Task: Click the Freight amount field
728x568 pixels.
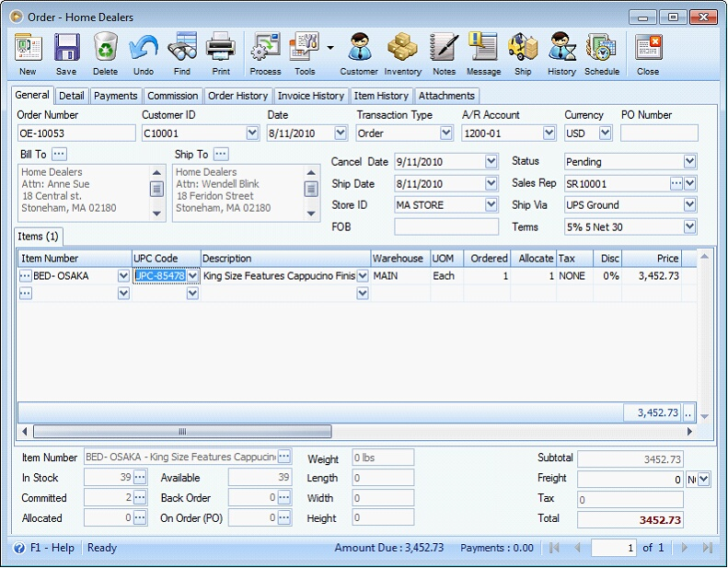Action: [630, 479]
